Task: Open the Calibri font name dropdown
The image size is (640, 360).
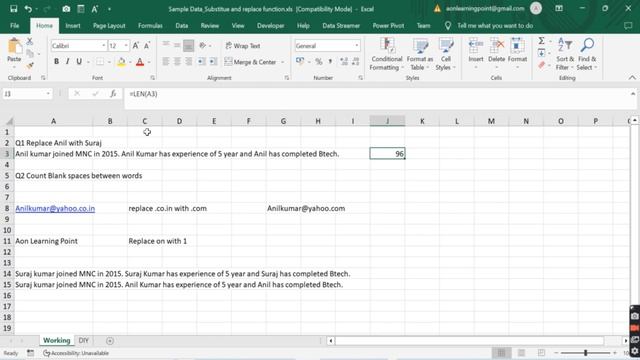Action: coord(104,46)
